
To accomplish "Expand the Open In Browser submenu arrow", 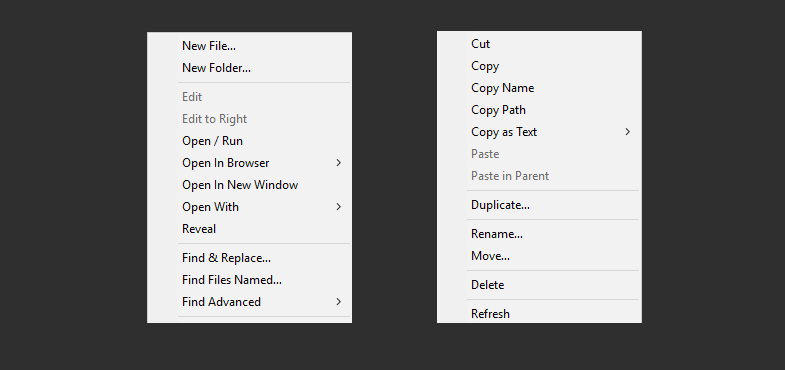I will 339,163.
